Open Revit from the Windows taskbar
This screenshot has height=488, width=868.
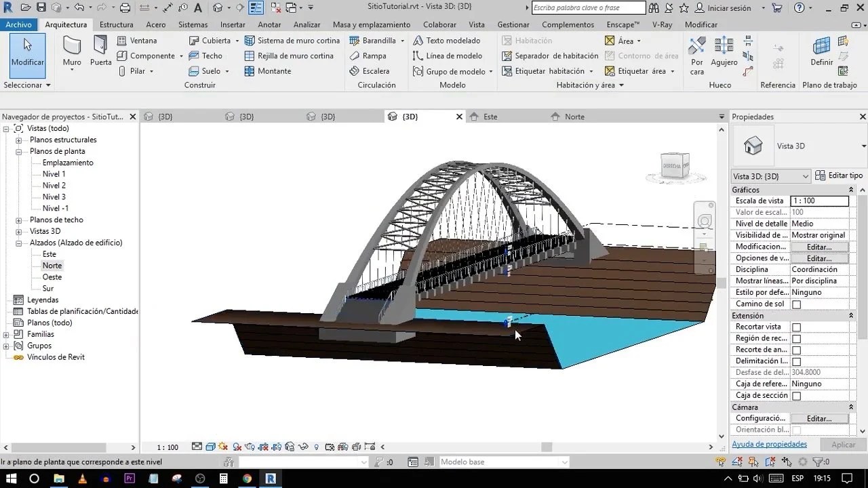point(271,479)
